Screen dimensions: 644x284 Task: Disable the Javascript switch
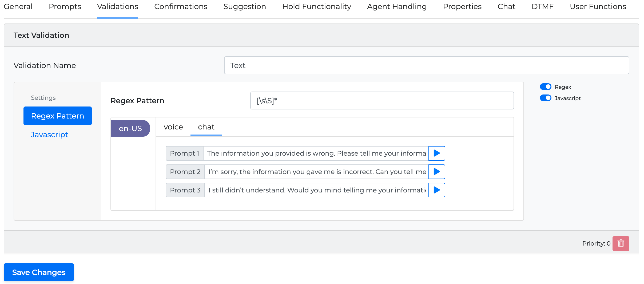[545, 98]
